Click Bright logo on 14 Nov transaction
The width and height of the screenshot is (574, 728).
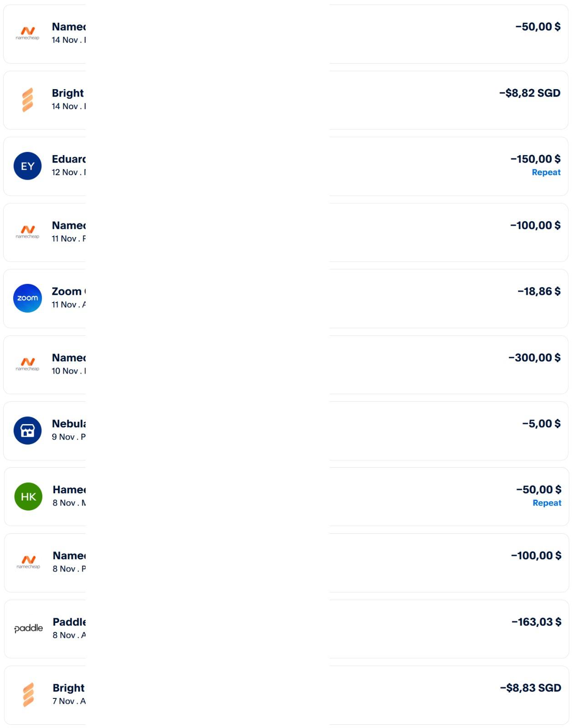28,100
